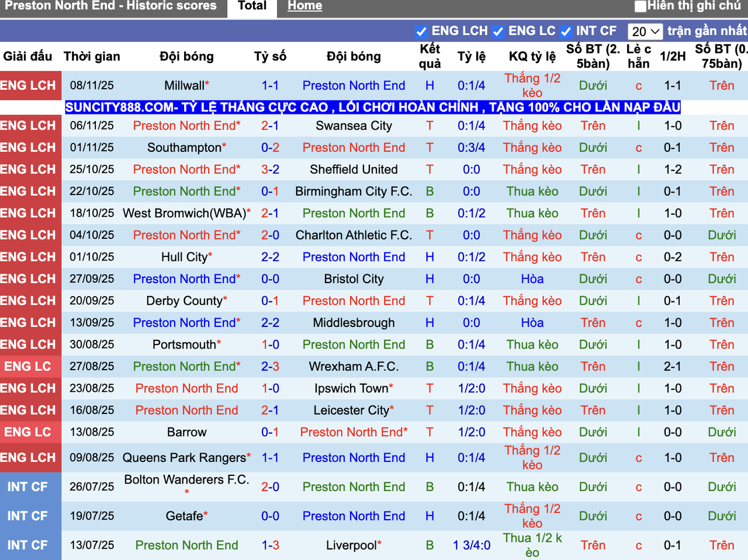Open Swansea City team link
This screenshot has height=560, width=748.
[x=354, y=126]
